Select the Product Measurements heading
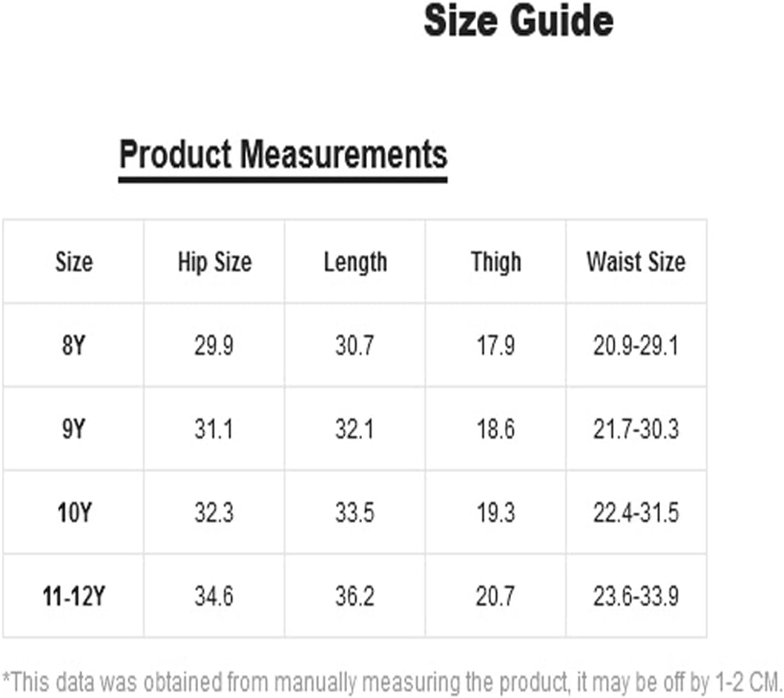 click(x=283, y=155)
